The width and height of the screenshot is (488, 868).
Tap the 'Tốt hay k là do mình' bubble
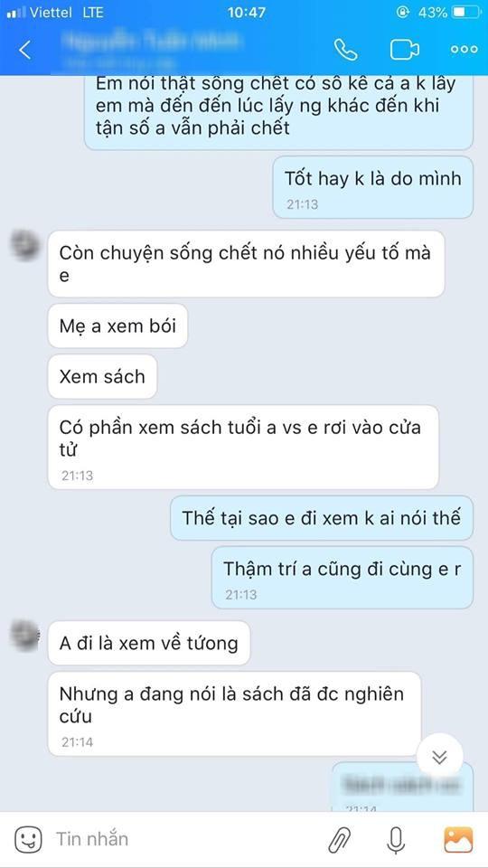[373, 187]
